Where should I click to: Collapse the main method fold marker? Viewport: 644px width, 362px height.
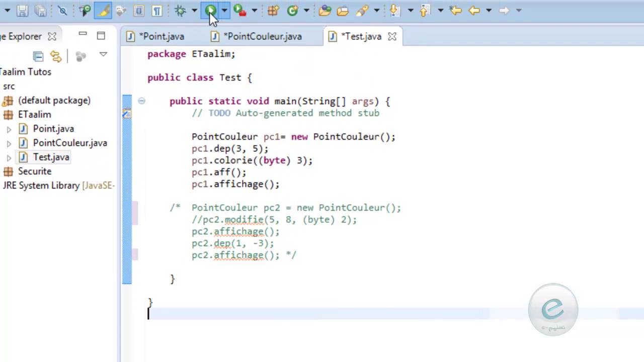coord(141,101)
